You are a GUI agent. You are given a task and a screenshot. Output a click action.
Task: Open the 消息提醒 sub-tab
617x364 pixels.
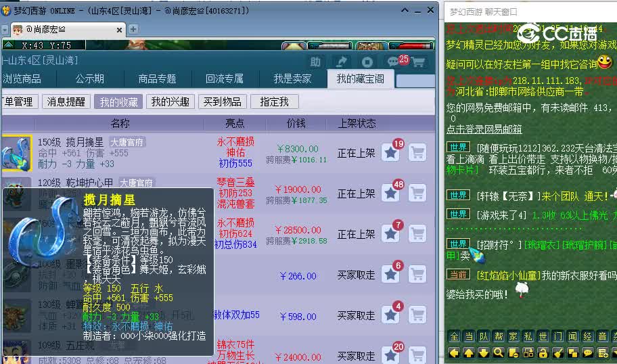point(66,102)
